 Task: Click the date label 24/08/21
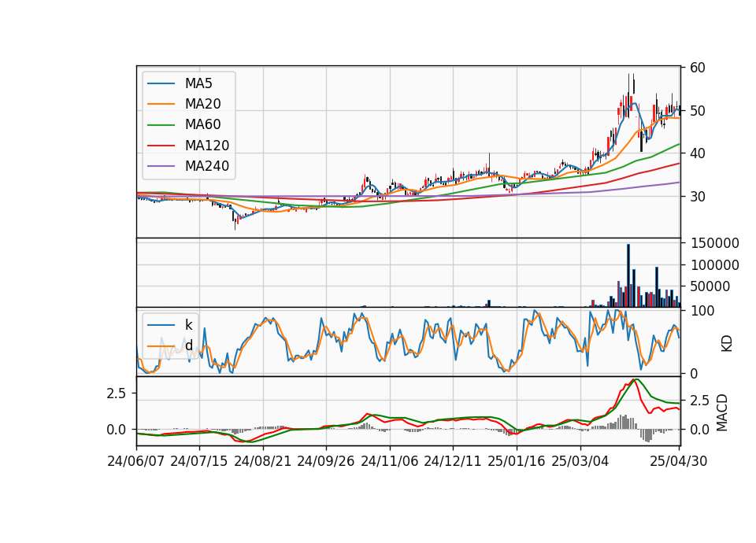263,461
